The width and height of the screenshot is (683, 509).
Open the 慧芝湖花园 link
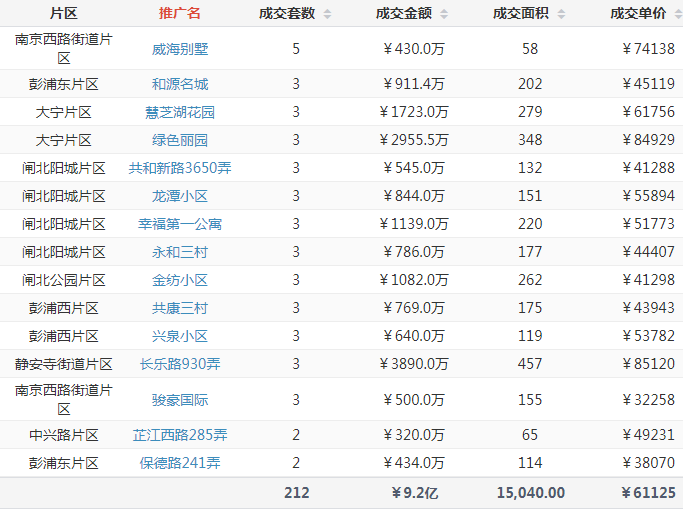point(180,112)
